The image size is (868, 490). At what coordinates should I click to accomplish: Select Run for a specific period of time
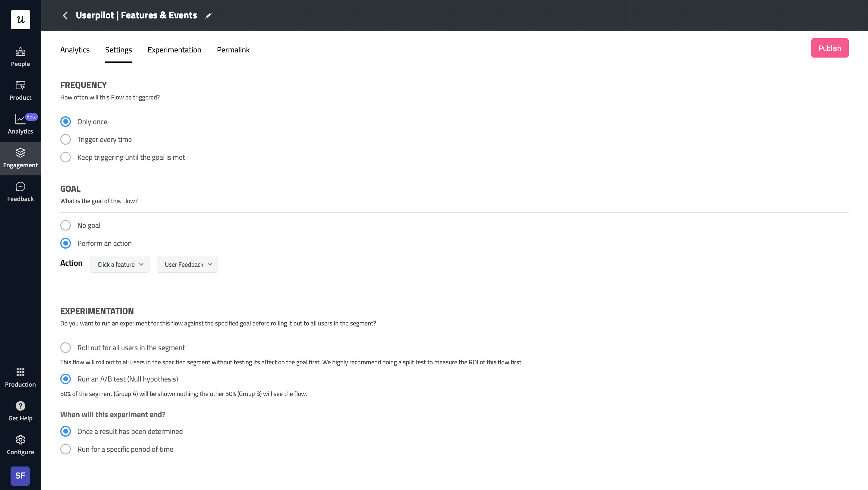65,449
